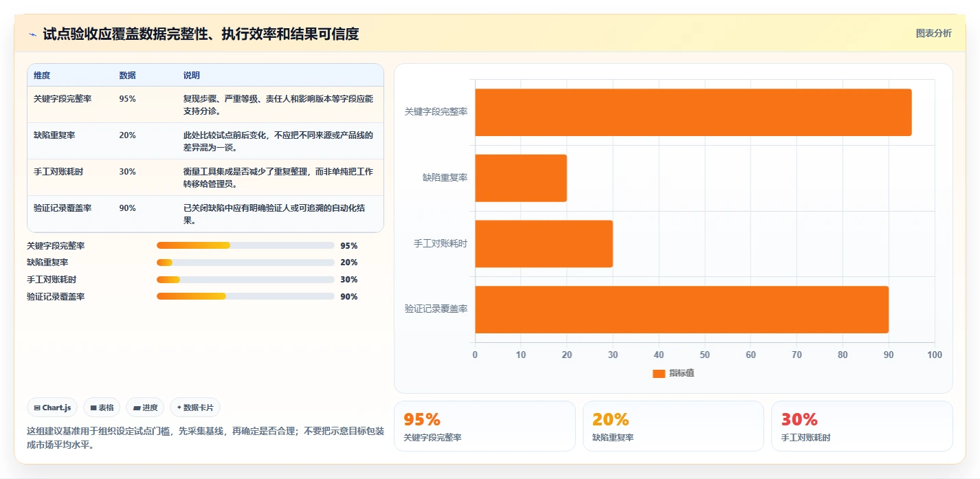Click the 数据 column header

[x=127, y=75]
